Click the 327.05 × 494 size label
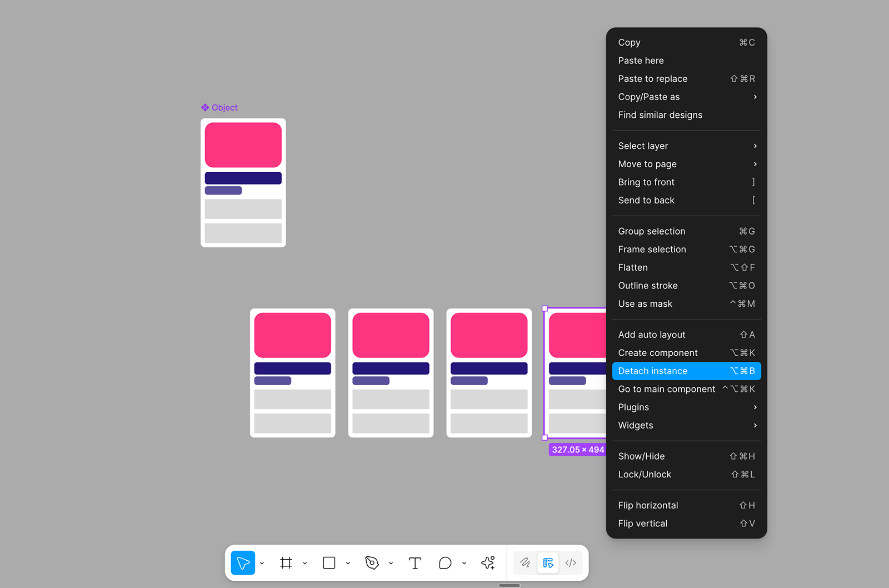This screenshot has width=889, height=588. tap(578, 450)
